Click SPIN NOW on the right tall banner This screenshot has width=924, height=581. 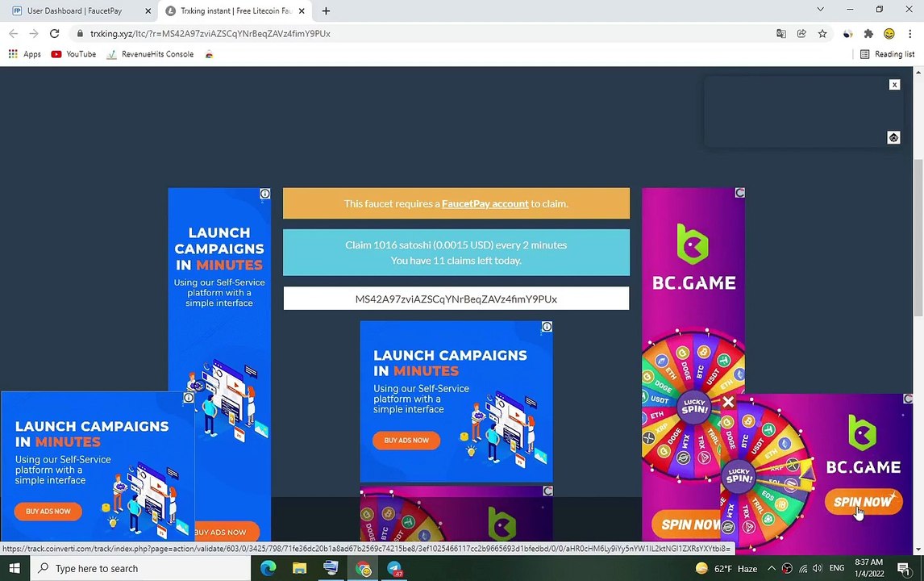687,524
